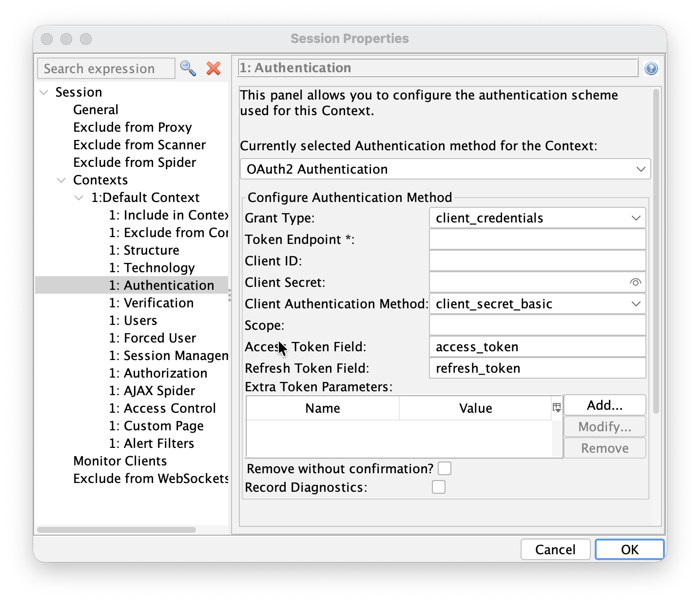Select General in the session tree
700x603 pixels.
point(96,110)
